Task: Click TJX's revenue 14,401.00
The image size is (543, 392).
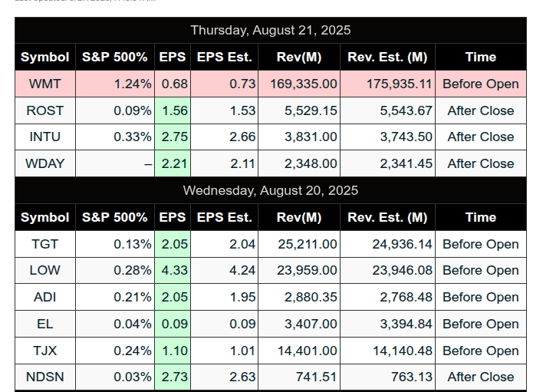Action: (299, 351)
